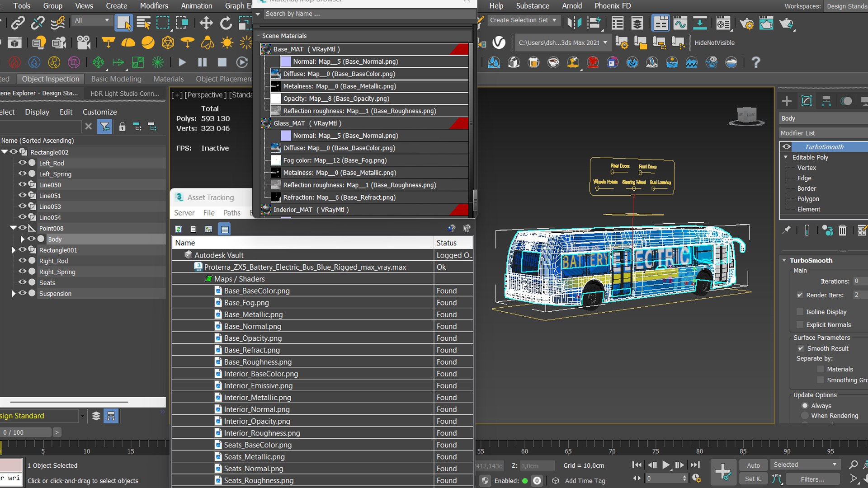Screen dimensions: 868x488
Task: Collapse the Scene Materials group
Action: 259,36
